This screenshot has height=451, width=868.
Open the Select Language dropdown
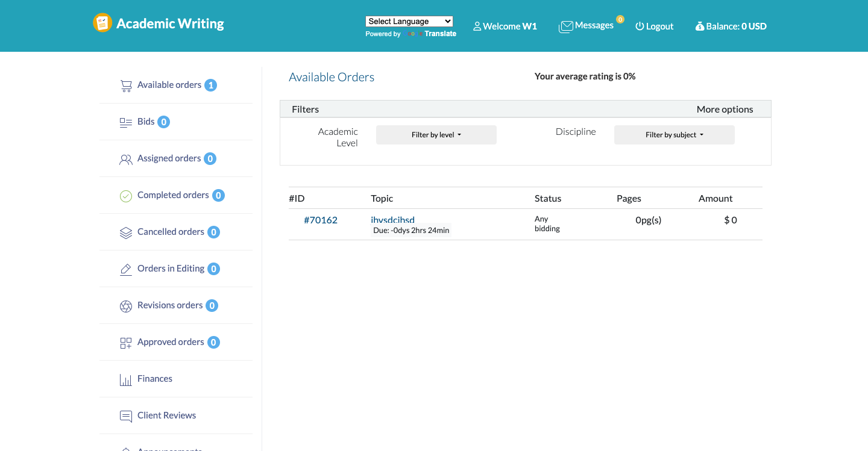tap(409, 20)
